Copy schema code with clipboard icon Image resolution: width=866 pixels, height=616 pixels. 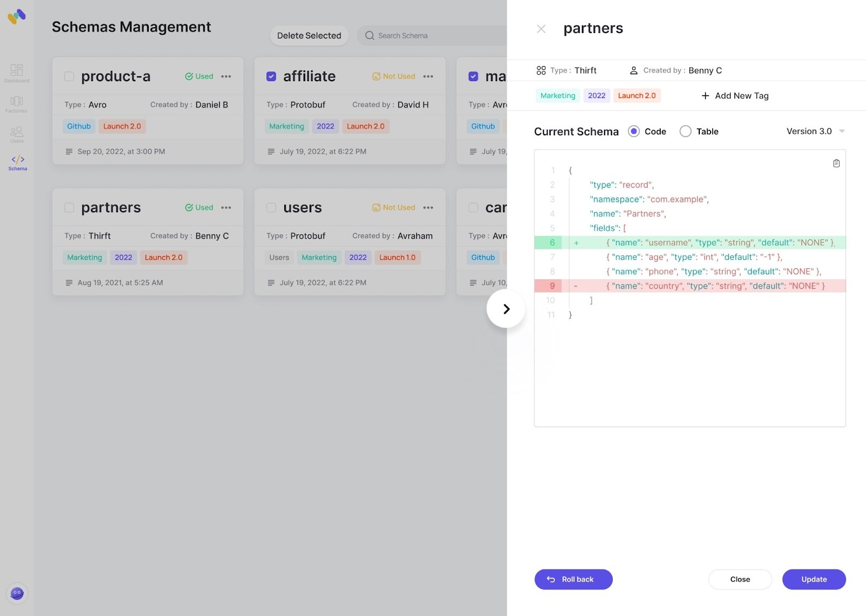(836, 163)
